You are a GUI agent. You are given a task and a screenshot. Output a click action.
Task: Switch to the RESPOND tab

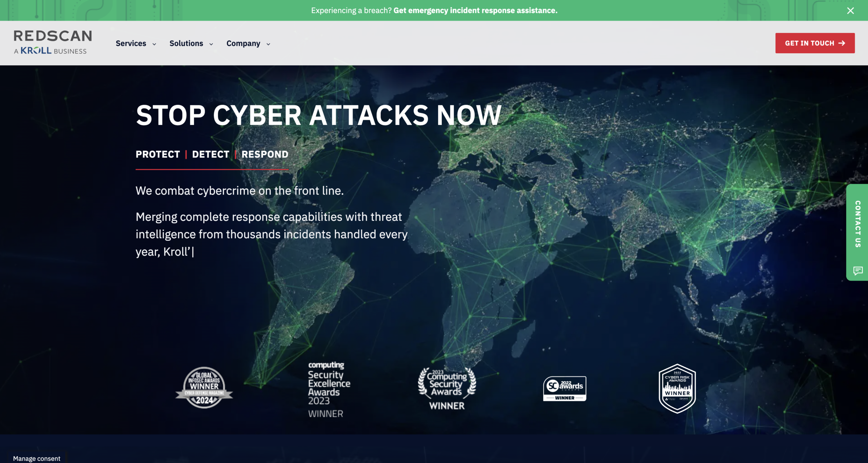click(264, 154)
